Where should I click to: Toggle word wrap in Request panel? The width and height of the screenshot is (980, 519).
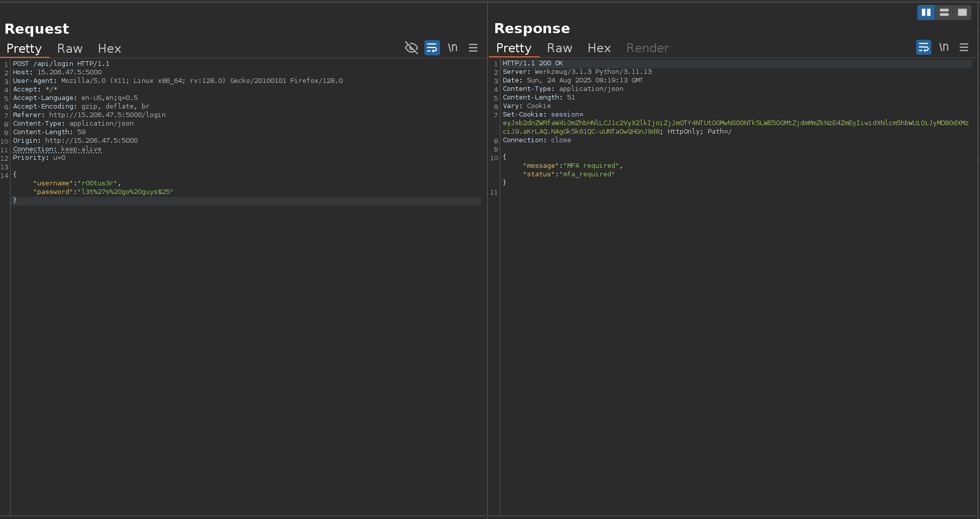pyautogui.click(x=432, y=48)
